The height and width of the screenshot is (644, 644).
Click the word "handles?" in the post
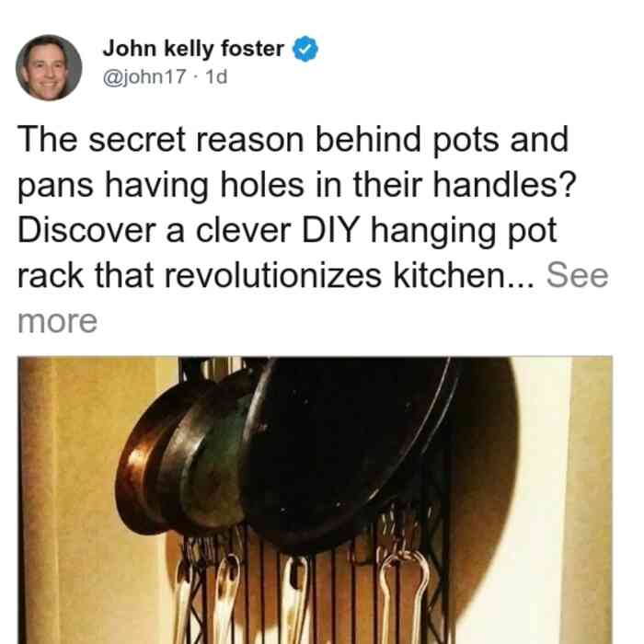tap(505, 184)
